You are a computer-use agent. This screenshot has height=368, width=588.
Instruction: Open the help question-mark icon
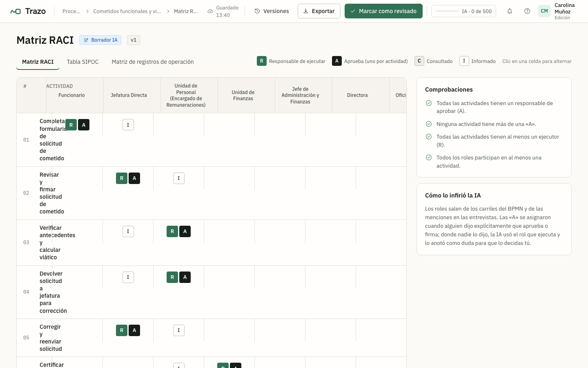[x=527, y=11]
